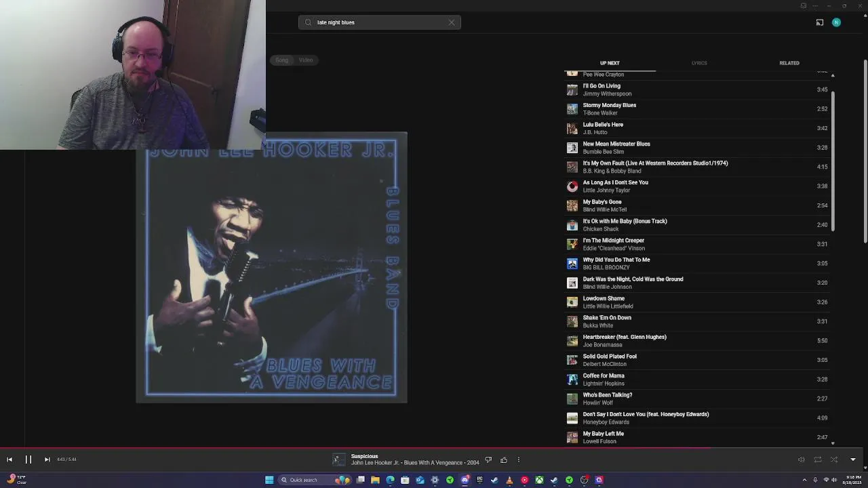Open the weather widget on taskbar
The width and height of the screenshot is (868, 488).
(x=15, y=480)
